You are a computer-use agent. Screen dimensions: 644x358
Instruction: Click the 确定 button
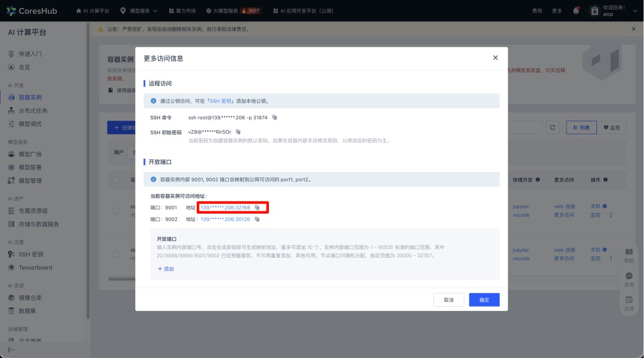pos(484,300)
